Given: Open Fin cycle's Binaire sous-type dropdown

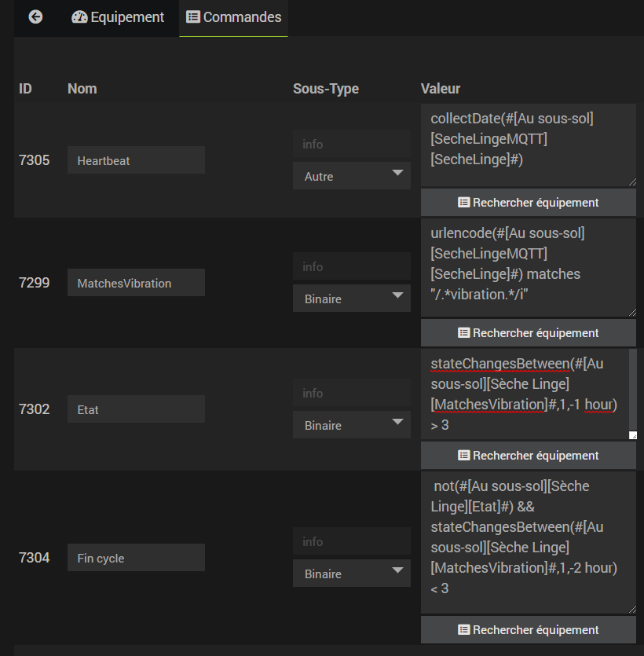Looking at the screenshot, I should 351,574.
